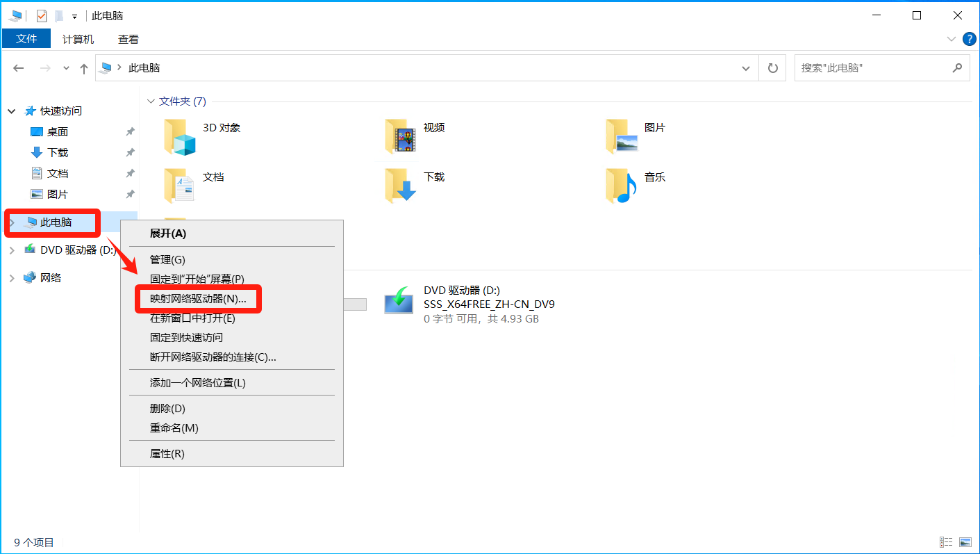Viewport: 980px width, 554px height.
Task: Open the 计算机 ribbon tab
Action: point(78,39)
